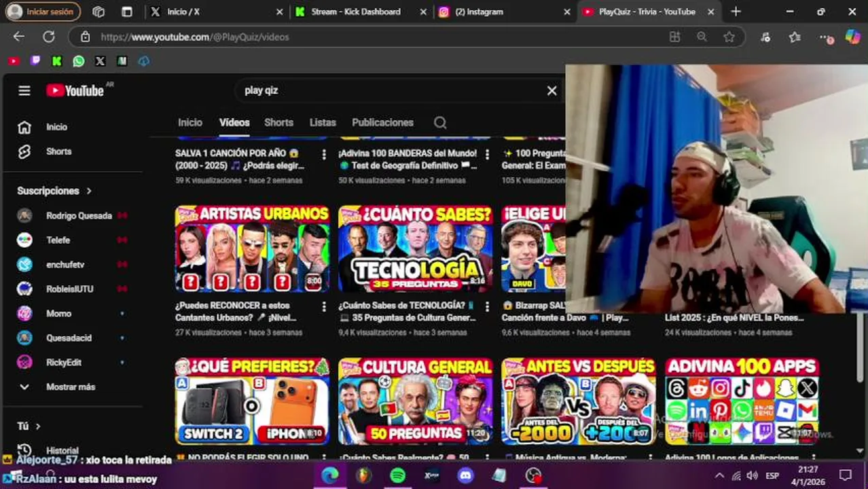Open FL Studio from the taskbar
The image size is (868, 489).
point(364,475)
